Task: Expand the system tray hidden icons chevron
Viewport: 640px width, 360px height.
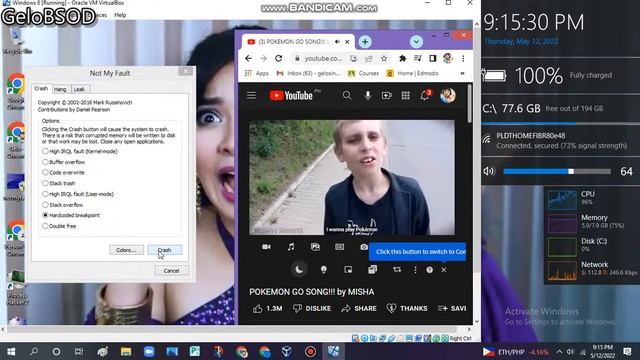Action: pos(559,352)
